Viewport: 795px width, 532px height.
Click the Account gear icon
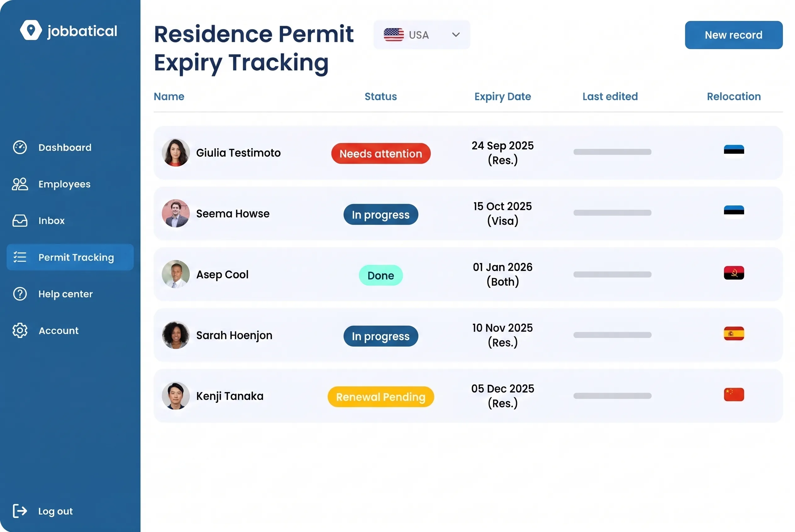coord(20,330)
